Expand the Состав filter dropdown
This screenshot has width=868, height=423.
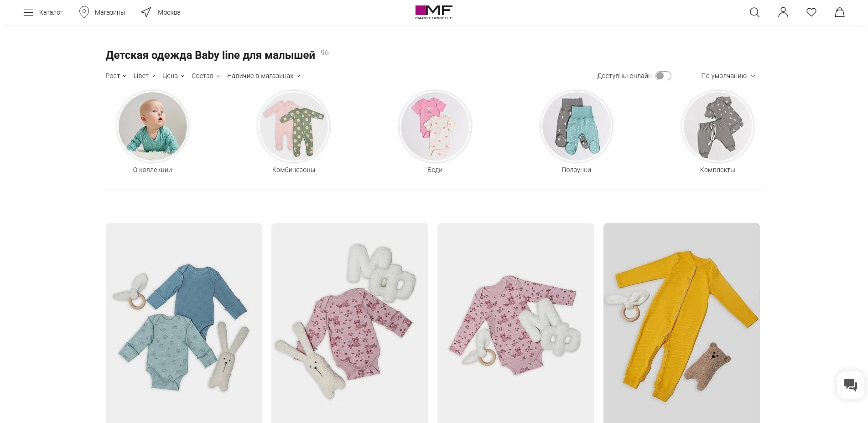pos(206,76)
